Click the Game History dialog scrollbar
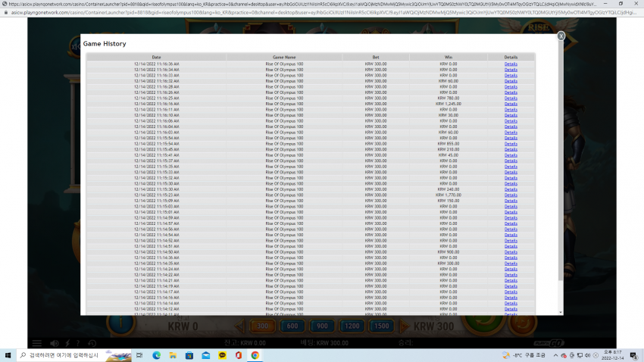Image resolution: width=644 pixels, height=362 pixels. (561, 160)
